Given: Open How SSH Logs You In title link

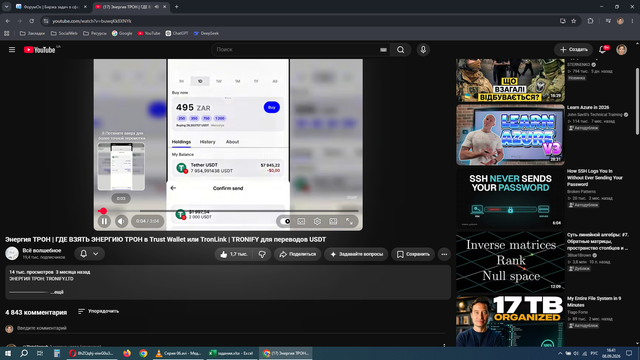Looking at the screenshot, I should (x=595, y=178).
